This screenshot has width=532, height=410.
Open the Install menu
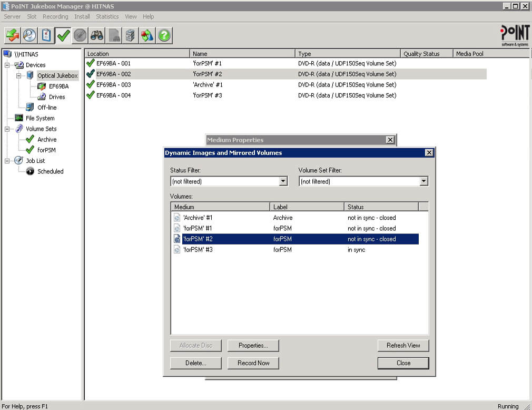pyautogui.click(x=82, y=16)
